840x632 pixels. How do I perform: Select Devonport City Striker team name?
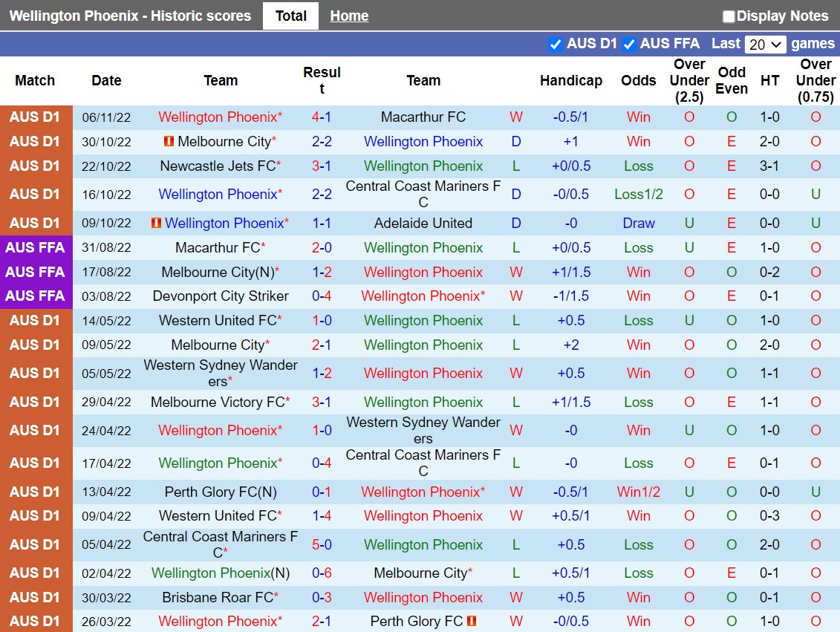[x=221, y=296]
